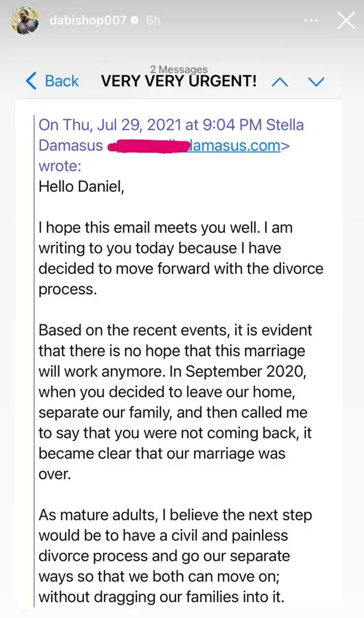Screen dimensions: 364x618
Task: Open the three-dot more options menu
Action: click(x=311, y=21)
